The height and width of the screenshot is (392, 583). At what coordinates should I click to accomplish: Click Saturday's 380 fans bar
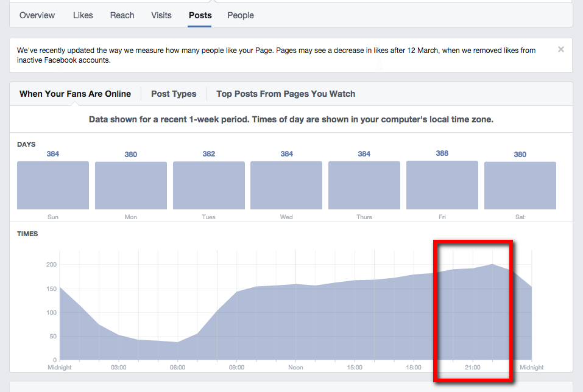(x=520, y=185)
